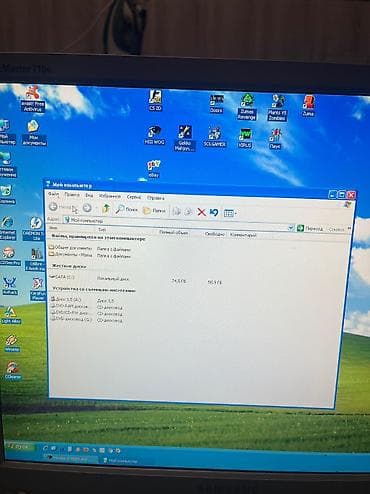
Task: Launch the Light Alloy desktop shortcut
Action: (11, 315)
